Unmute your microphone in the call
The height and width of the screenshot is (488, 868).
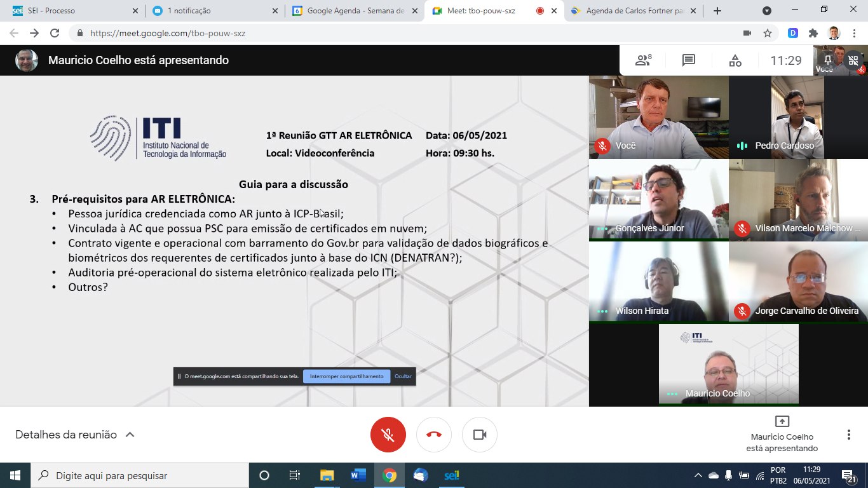click(388, 435)
